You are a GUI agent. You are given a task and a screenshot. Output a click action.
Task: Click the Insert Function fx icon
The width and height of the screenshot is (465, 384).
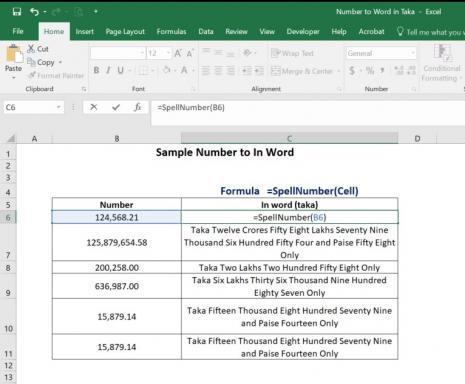pyautogui.click(x=137, y=107)
